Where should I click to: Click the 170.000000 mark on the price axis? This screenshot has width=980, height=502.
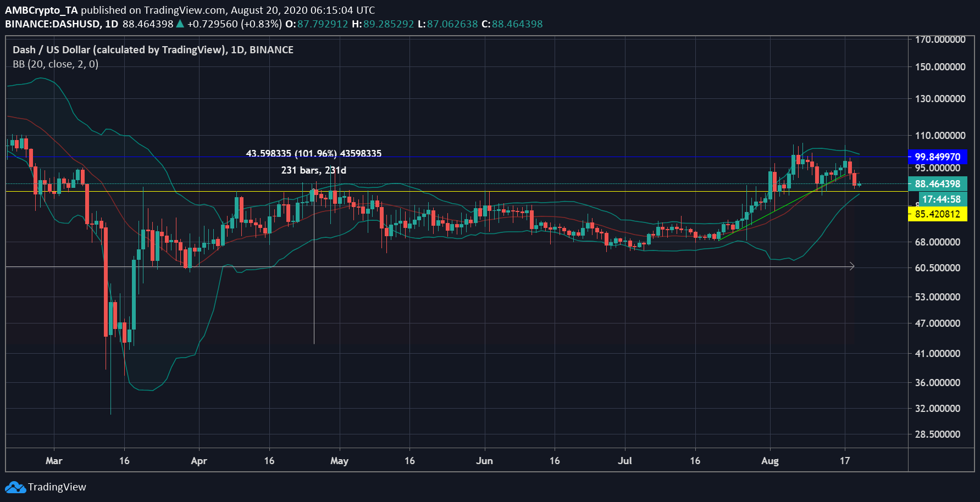pos(940,40)
